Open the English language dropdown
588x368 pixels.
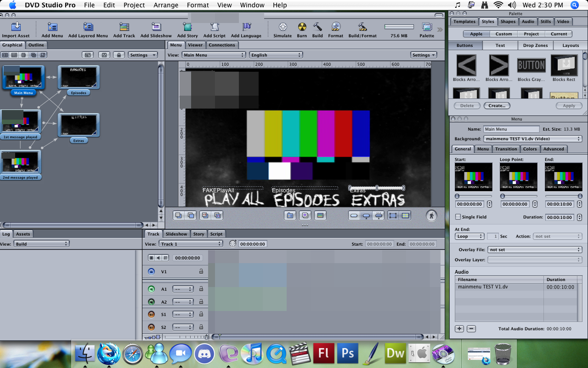276,55
